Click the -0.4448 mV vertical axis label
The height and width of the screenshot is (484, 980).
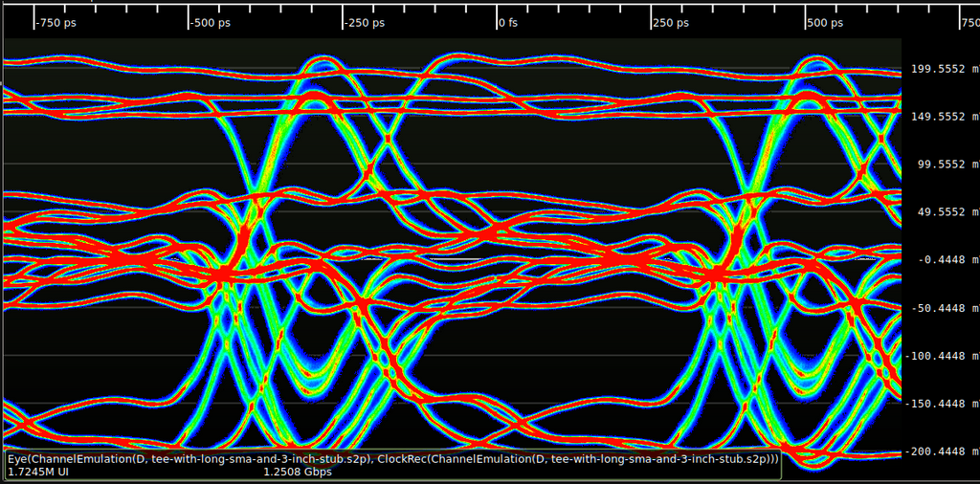coord(945,260)
